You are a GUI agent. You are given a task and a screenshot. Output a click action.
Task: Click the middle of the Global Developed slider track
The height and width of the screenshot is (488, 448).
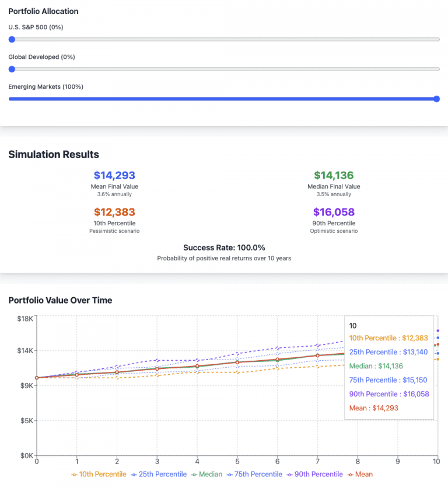pos(224,69)
